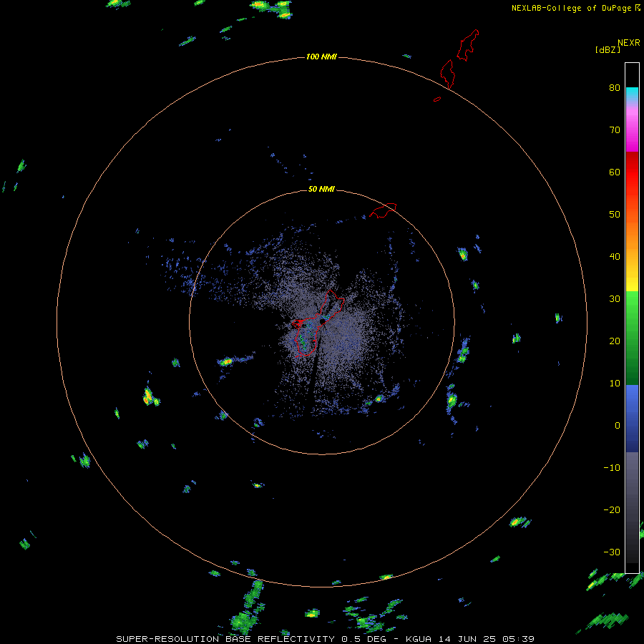Image resolution: width=644 pixels, height=644 pixels.
Task: Click the red segment of the color bar
Action: tap(632, 172)
